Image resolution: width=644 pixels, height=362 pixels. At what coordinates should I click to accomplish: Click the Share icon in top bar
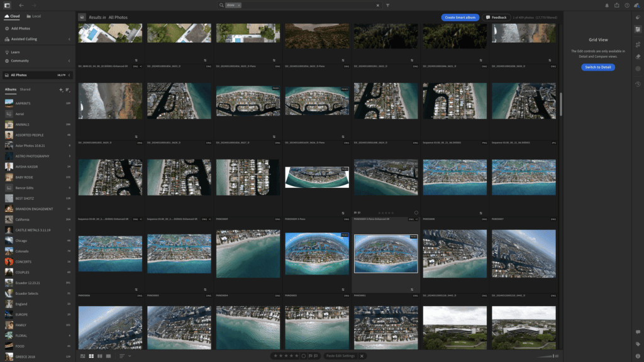coord(617,5)
